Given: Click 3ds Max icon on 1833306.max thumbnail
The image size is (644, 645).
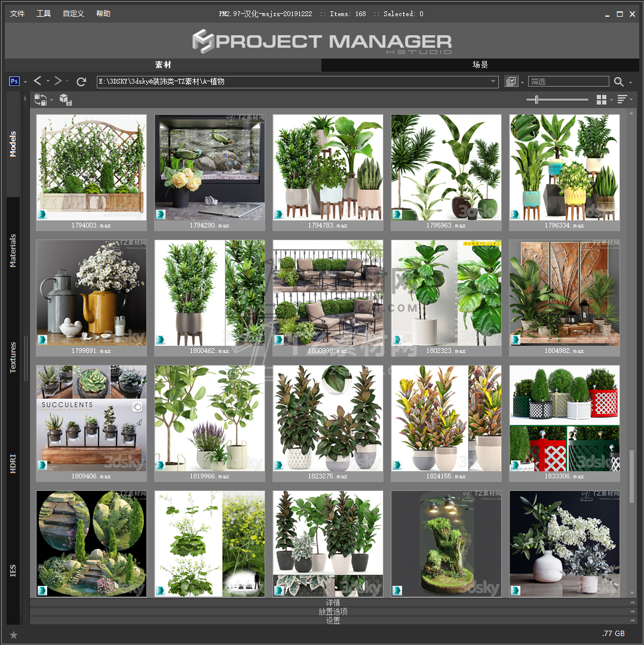Looking at the screenshot, I should pos(516,465).
